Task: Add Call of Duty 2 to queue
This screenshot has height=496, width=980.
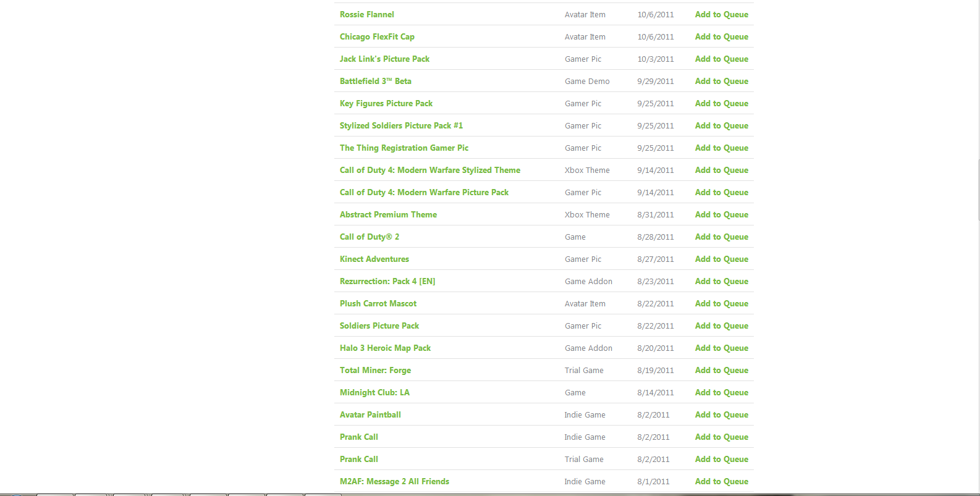Action: point(722,237)
